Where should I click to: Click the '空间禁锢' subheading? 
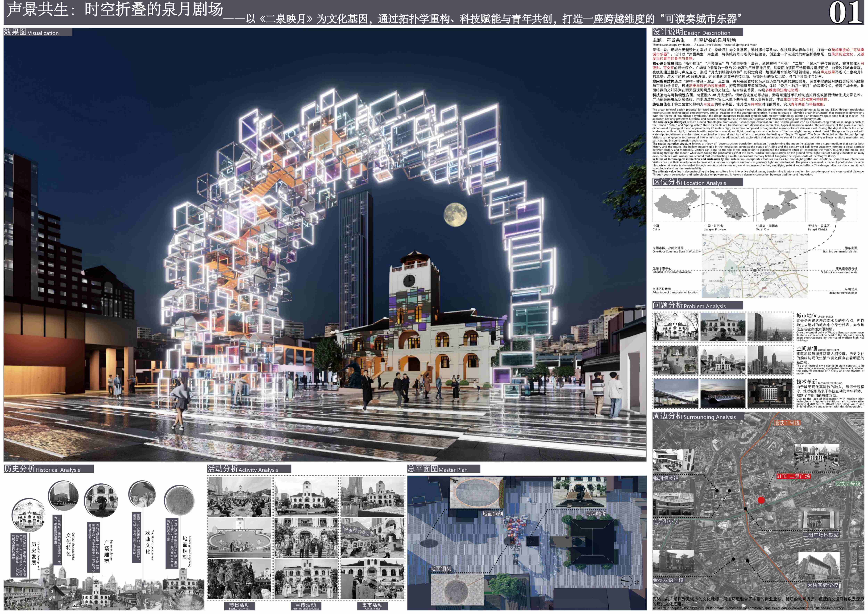807,349
